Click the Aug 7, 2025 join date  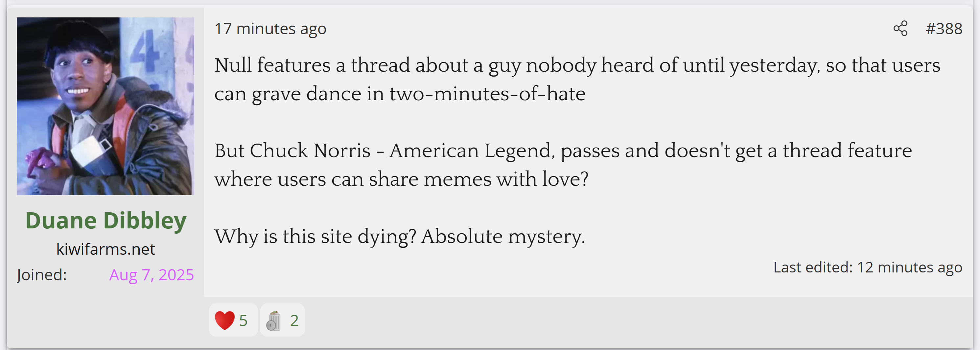coord(152,275)
